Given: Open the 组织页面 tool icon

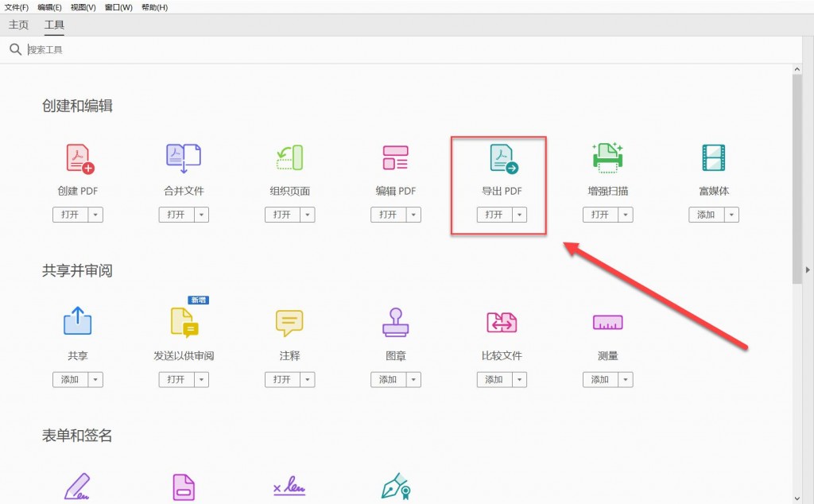Looking at the screenshot, I should [289, 157].
